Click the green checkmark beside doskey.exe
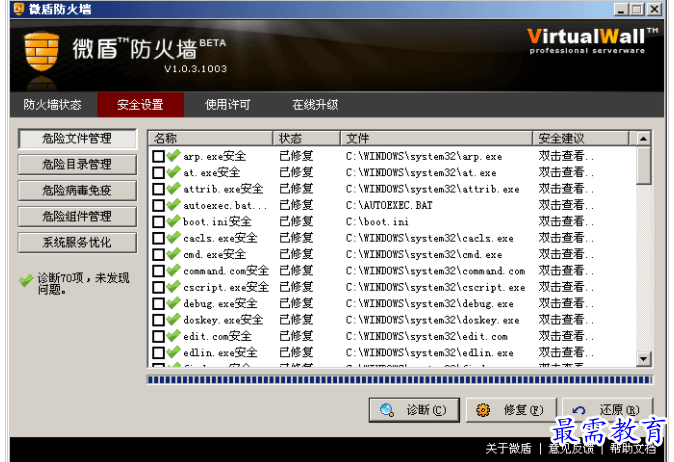This screenshot has height=462, width=674. click(173, 319)
